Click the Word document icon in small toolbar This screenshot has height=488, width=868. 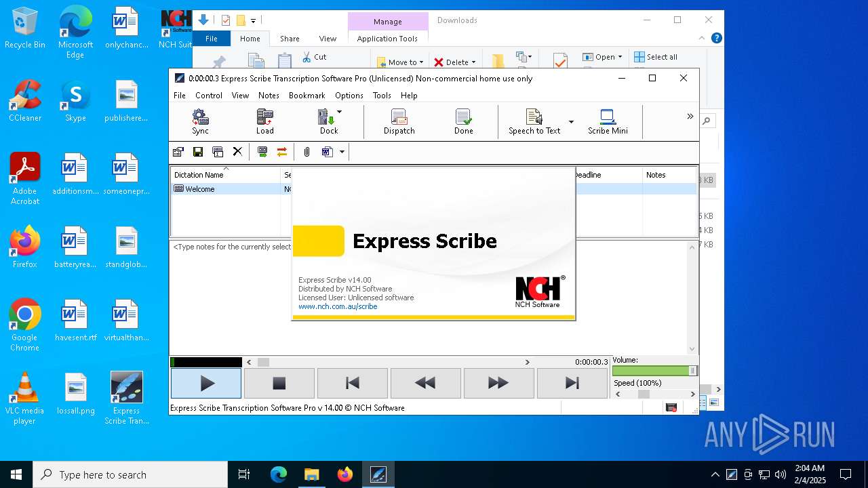click(x=327, y=152)
